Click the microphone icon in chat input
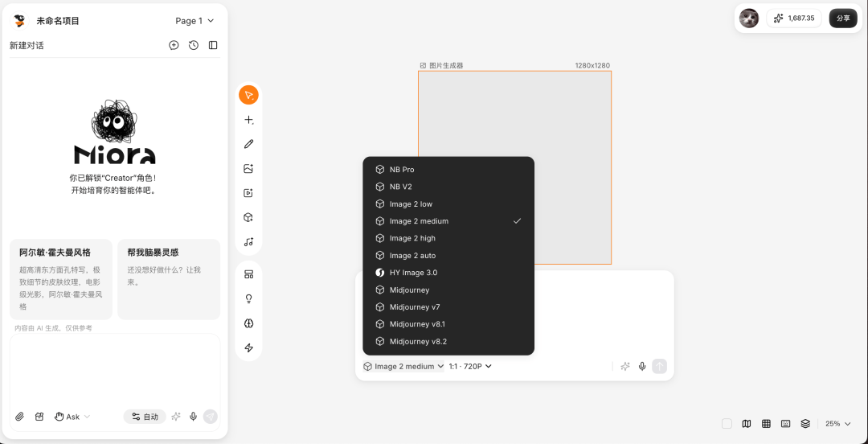Viewport: 868px width, 444px height. 193,417
